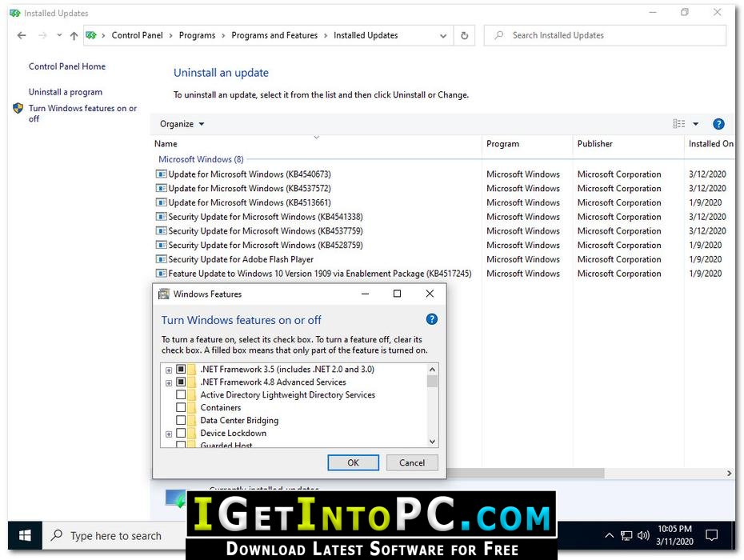This screenshot has width=744, height=560.
Task: Click the horizontal scrollbar in updates list
Action: [525, 473]
